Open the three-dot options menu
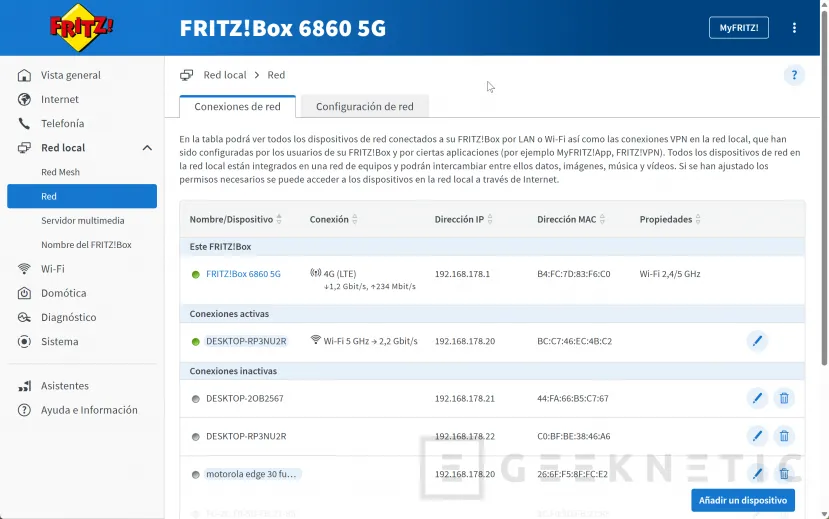 pos(794,28)
